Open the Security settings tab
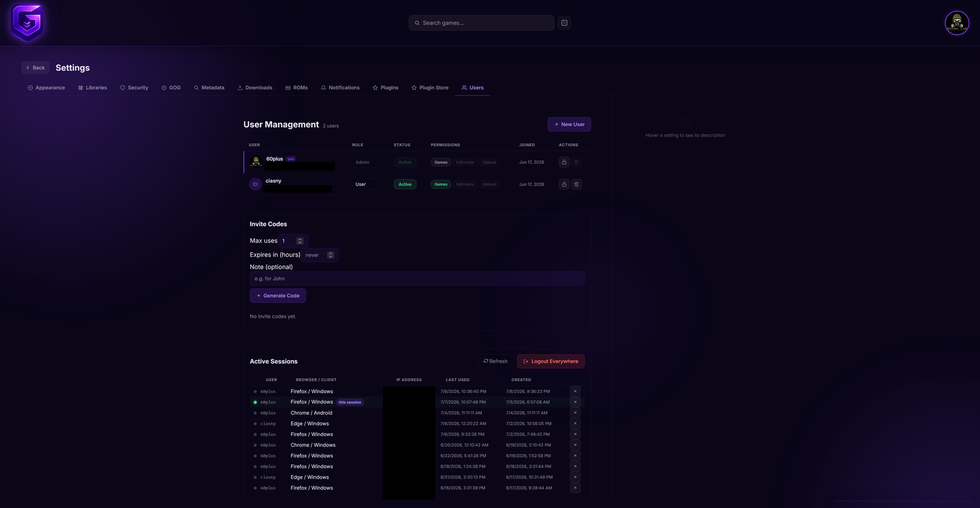 (134, 88)
